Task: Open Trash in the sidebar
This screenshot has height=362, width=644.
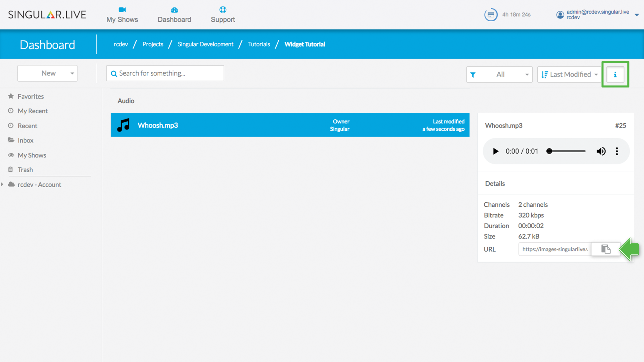Action: [25, 170]
